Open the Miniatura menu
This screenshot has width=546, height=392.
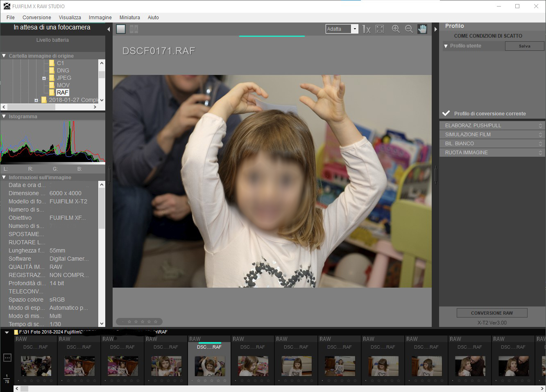click(x=129, y=18)
